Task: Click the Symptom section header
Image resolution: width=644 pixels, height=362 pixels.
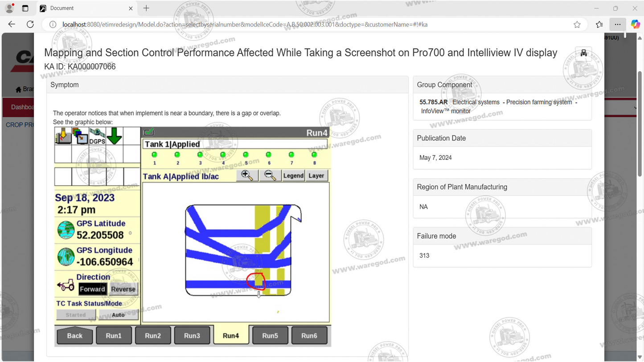Action: coord(227,85)
